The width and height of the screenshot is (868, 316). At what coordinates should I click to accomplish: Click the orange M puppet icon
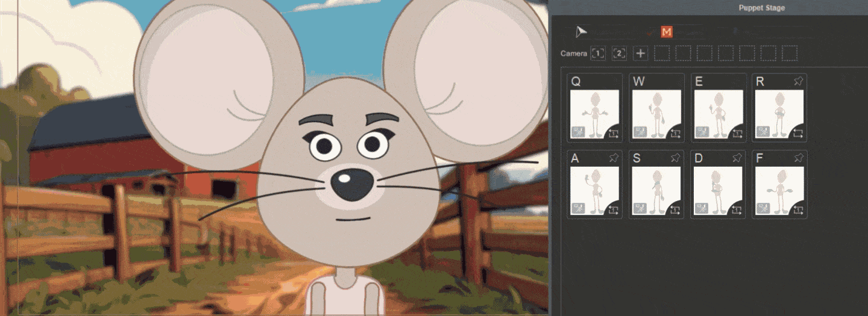click(x=666, y=32)
